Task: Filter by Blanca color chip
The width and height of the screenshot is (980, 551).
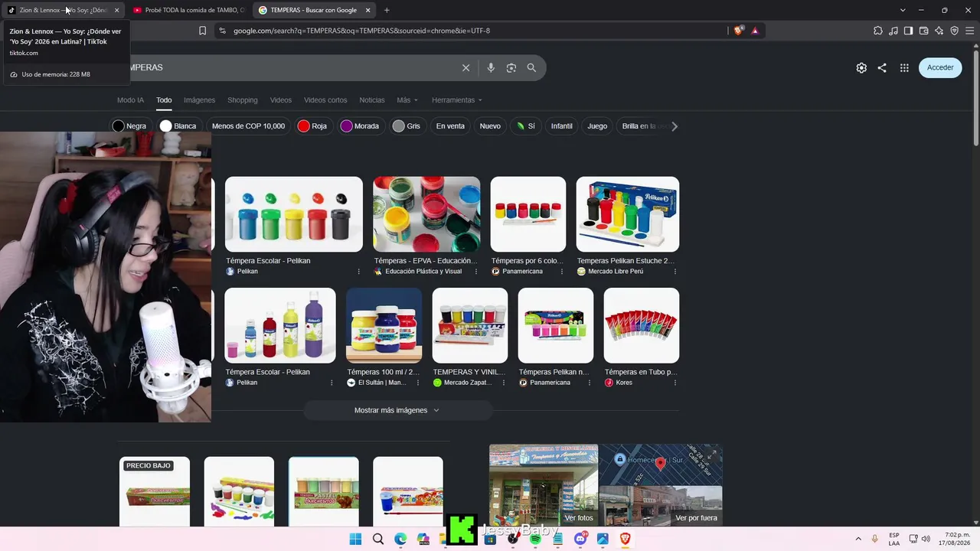Action: click(x=178, y=126)
